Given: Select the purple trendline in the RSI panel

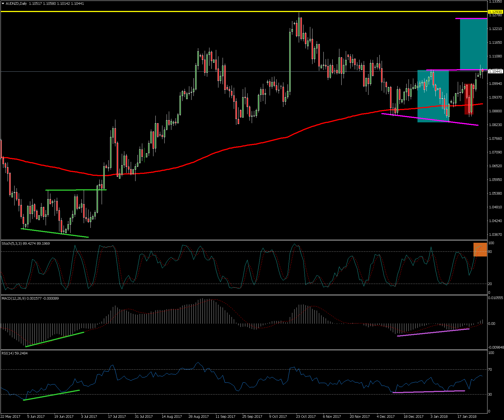Looking at the screenshot, I should pos(428,391).
